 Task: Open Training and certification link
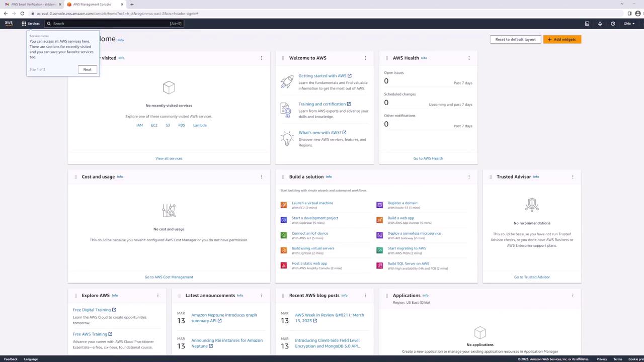(x=325, y=104)
